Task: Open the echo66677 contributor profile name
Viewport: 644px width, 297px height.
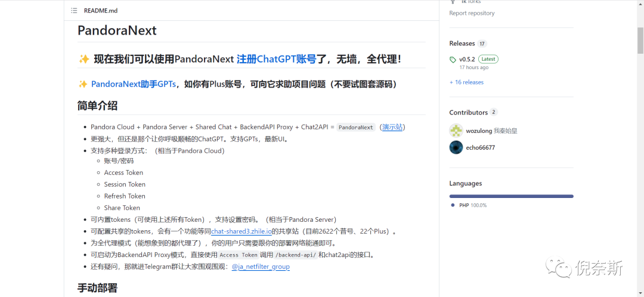Action: coord(481,148)
